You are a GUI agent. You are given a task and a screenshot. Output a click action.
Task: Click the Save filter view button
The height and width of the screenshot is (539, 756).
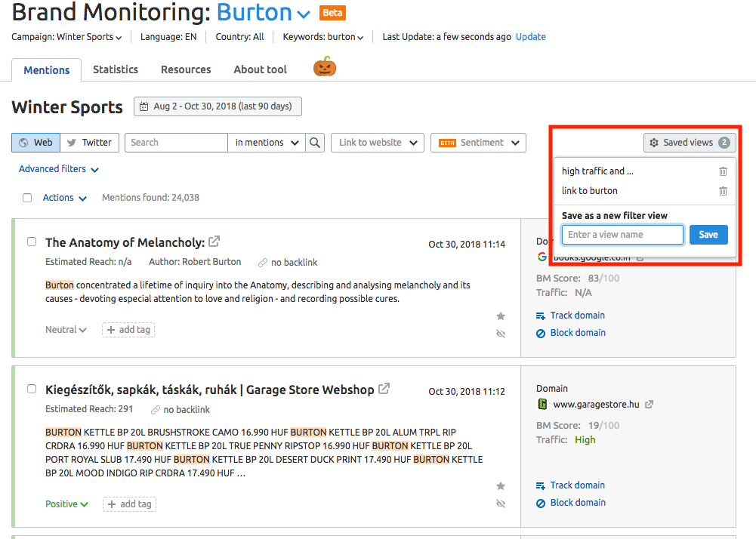pos(708,235)
